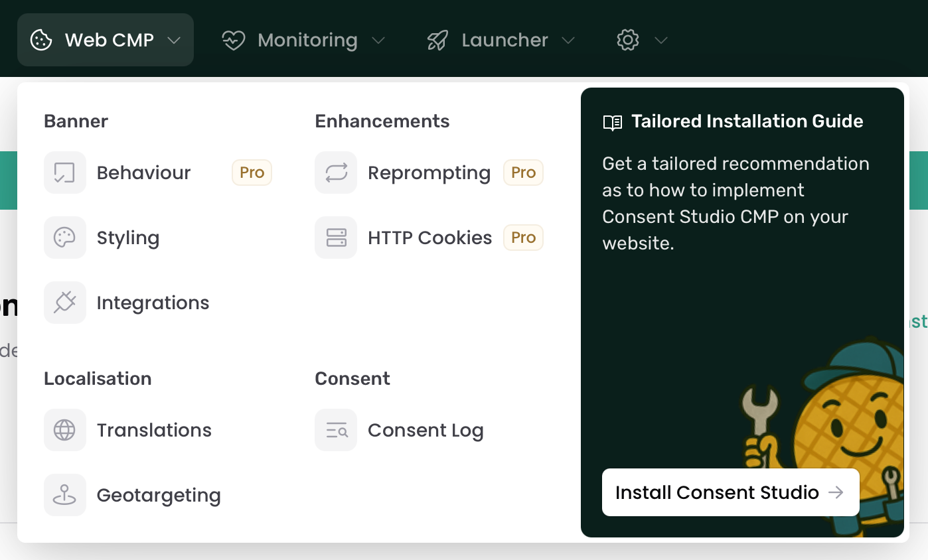This screenshot has width=928, height=560.
Task: Click the Integrations plug icon
Action: coord(65,303)
